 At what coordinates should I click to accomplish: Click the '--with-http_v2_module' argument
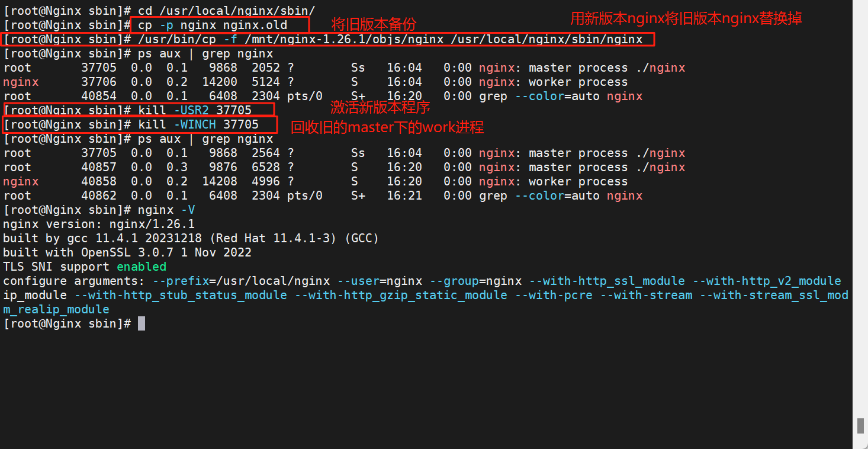tap(767, 281)
